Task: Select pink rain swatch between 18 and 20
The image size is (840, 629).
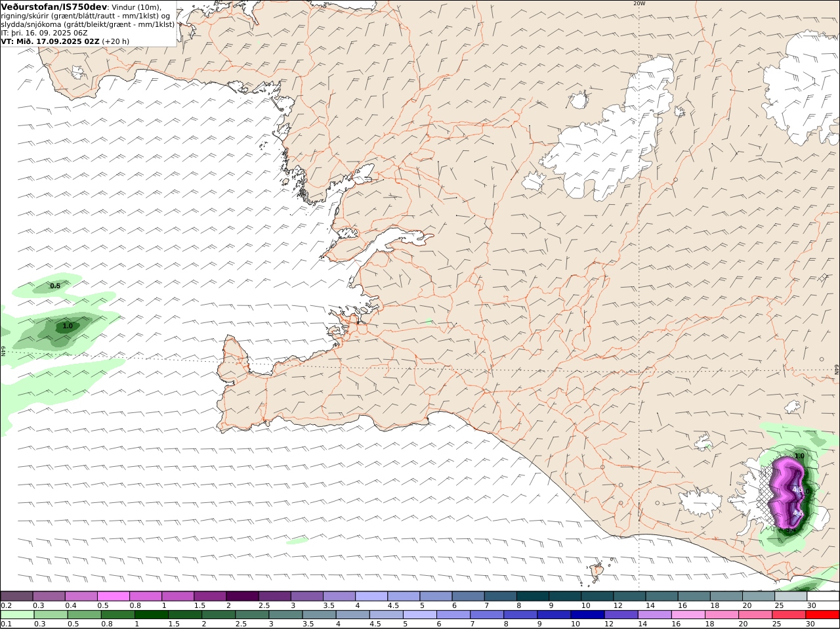Action: 722,615
